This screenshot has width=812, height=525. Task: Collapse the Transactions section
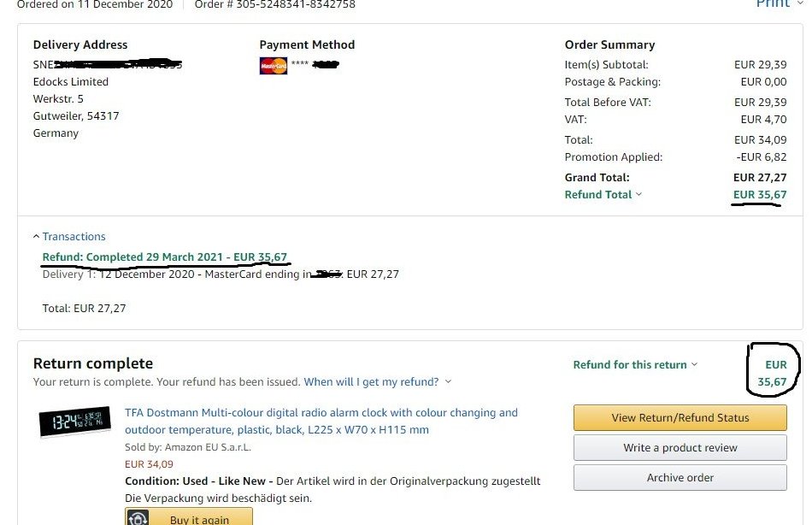(x=69, y=237)
